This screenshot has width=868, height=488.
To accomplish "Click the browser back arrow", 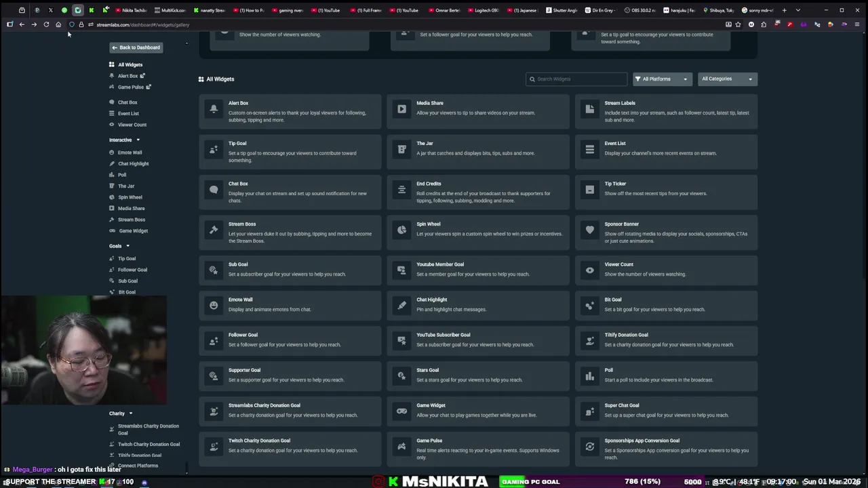I will 22,24.
